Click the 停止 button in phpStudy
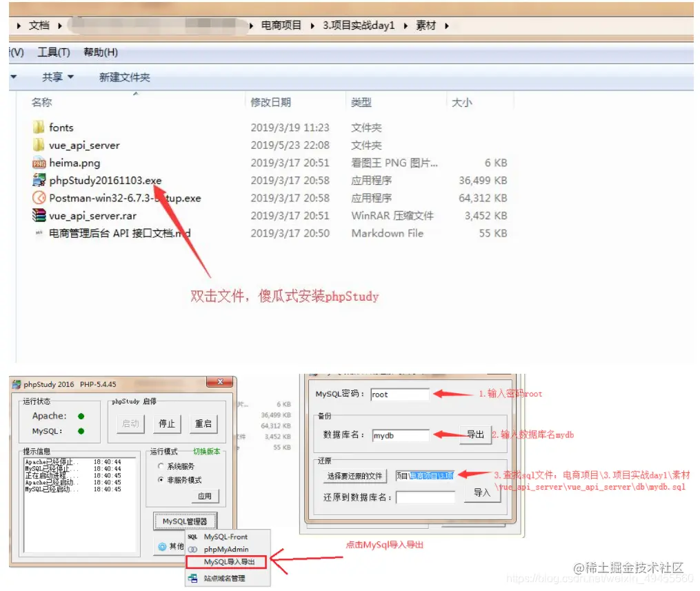This screenshot has width=700, height=591. pyautogui.click(x=167, y=423)
